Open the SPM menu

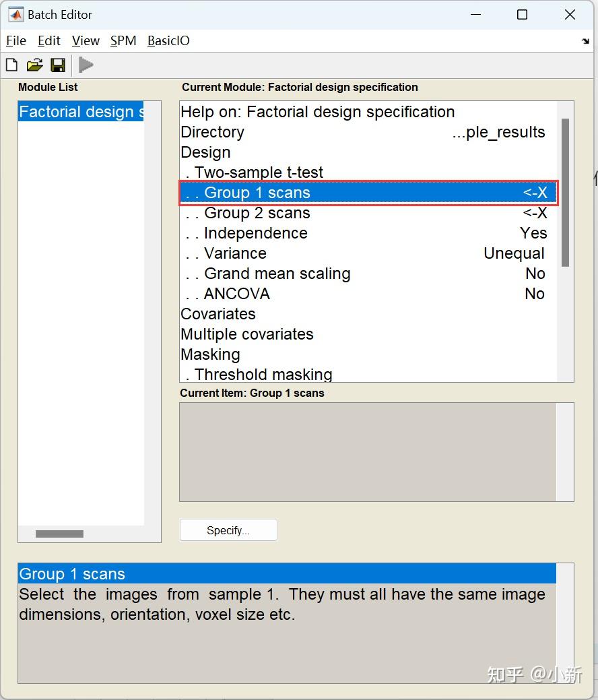click(123, 40)
